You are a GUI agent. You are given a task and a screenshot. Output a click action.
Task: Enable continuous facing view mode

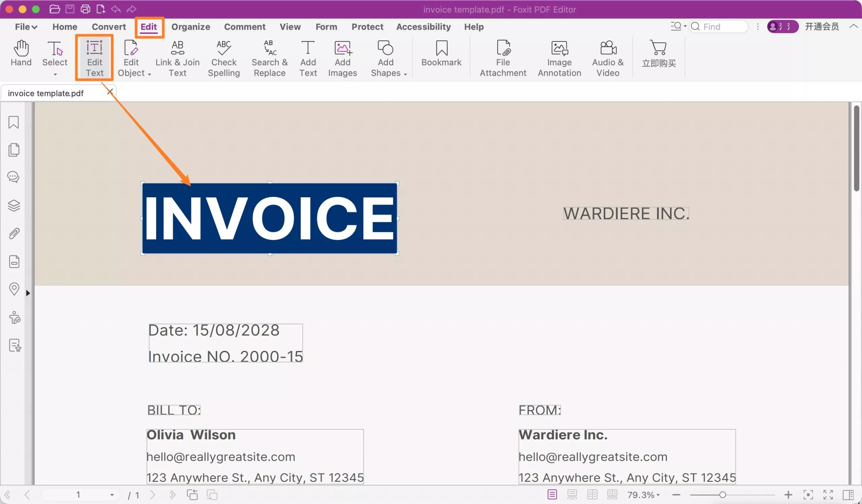612,495
